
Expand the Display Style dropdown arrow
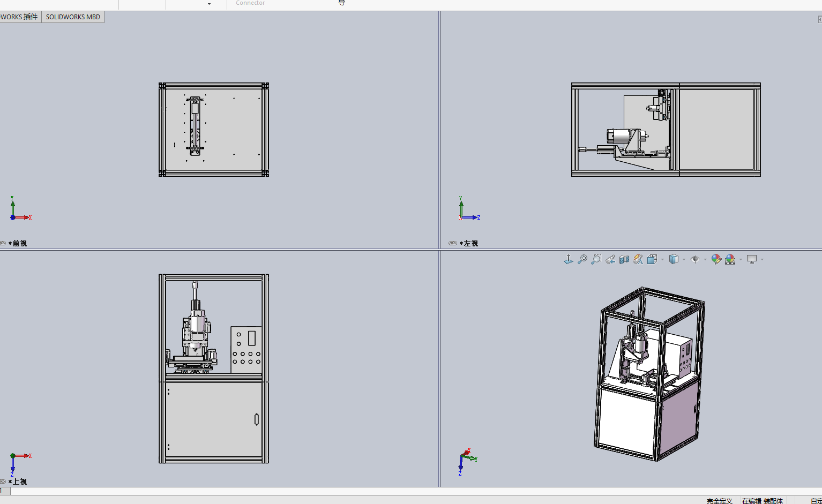pos(684,260)
